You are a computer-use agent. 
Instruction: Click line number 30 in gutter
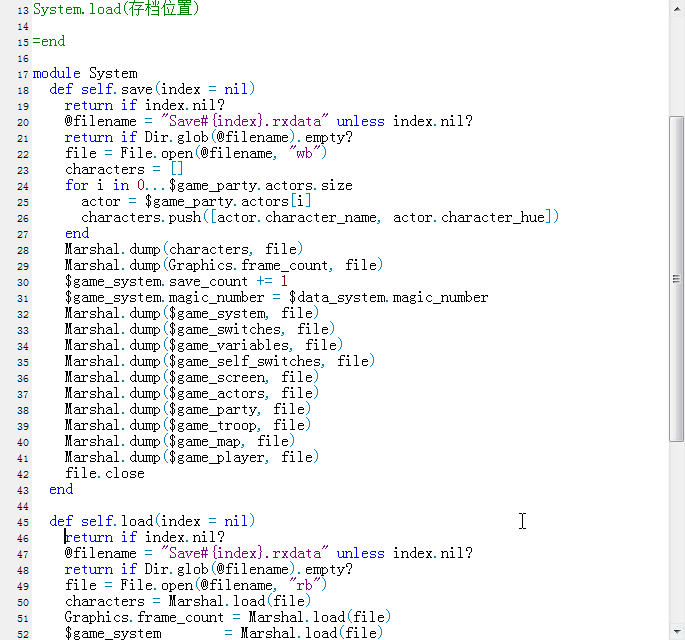click(x=23, y=282)
